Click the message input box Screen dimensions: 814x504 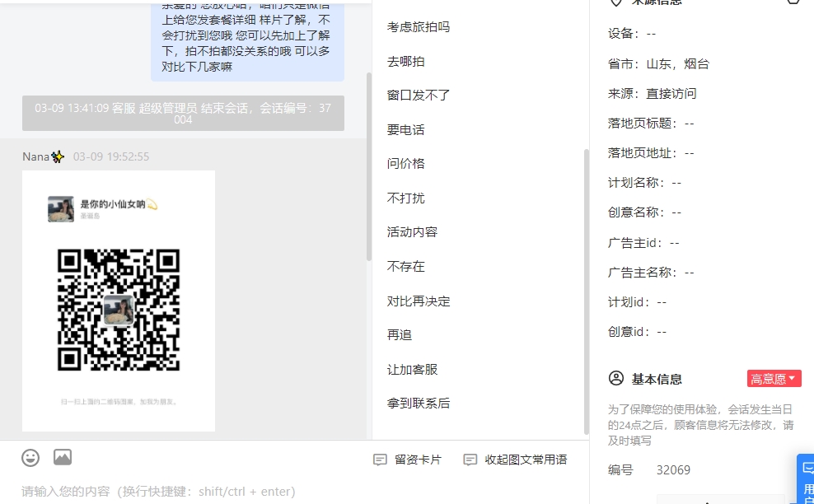295,491
